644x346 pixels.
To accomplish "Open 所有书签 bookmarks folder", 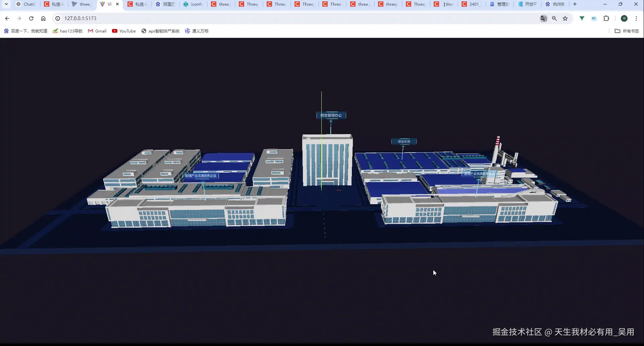I will click(627, 31).
